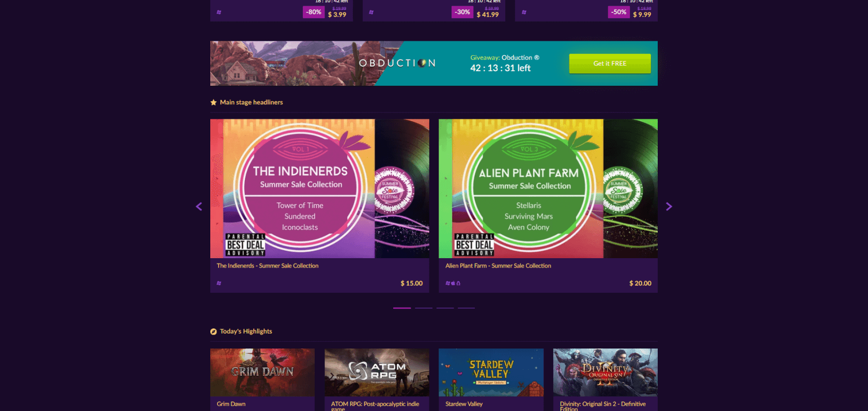Open the Grim Dawn game thumbnail

(262, 372)
